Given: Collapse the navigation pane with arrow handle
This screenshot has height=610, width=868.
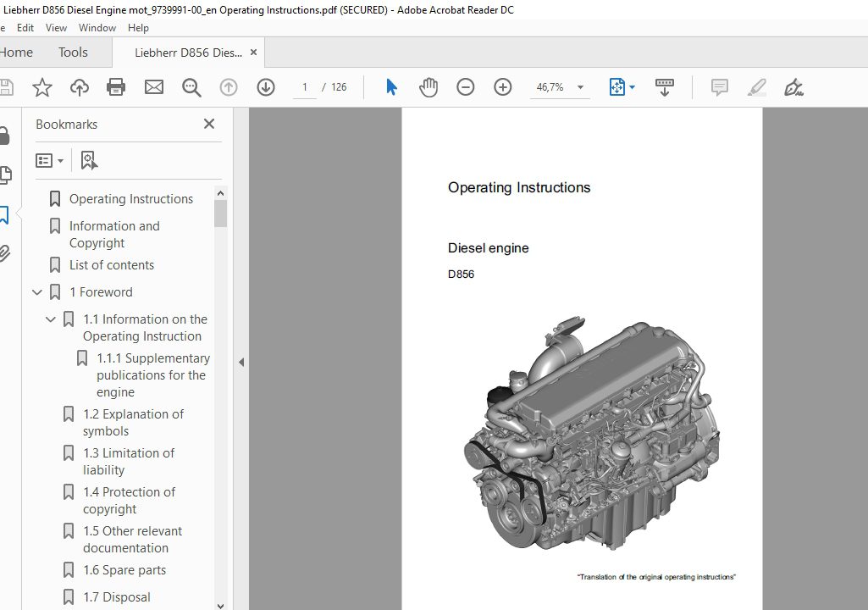Looking at the screenshot, I should 241,362.
